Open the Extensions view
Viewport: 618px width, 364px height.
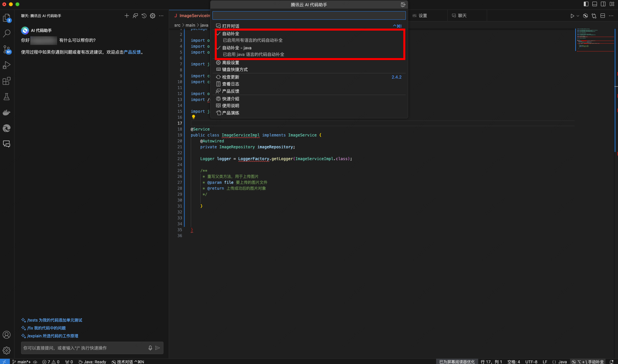(x=7, y=81)
